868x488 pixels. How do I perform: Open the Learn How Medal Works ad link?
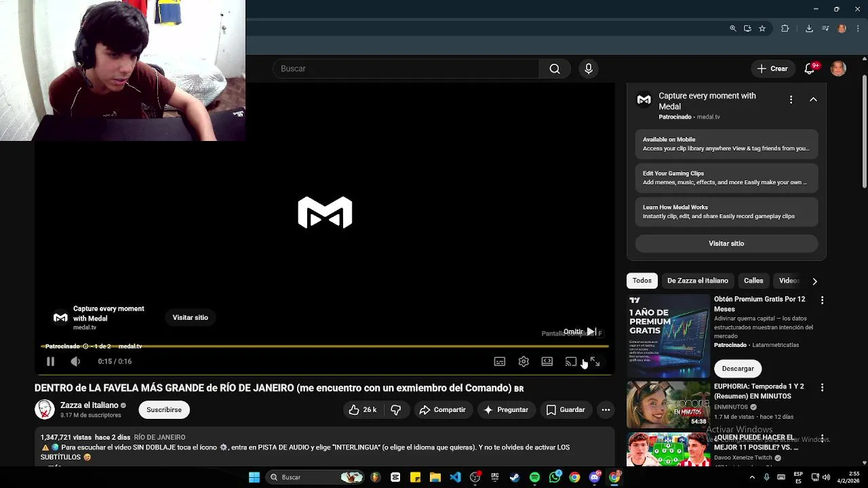[726, 211]
